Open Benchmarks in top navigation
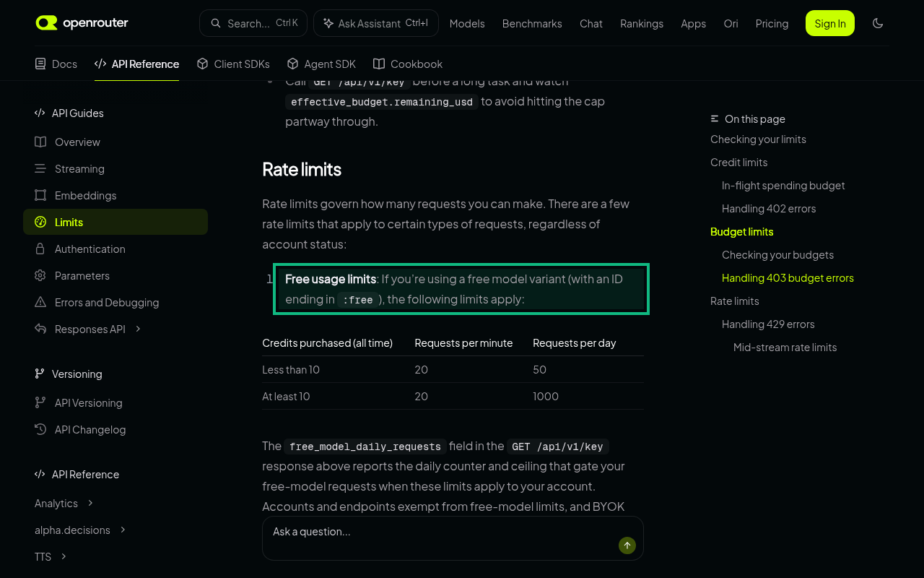This screenshot has height=578, width=924. click(x=532, y=23)
